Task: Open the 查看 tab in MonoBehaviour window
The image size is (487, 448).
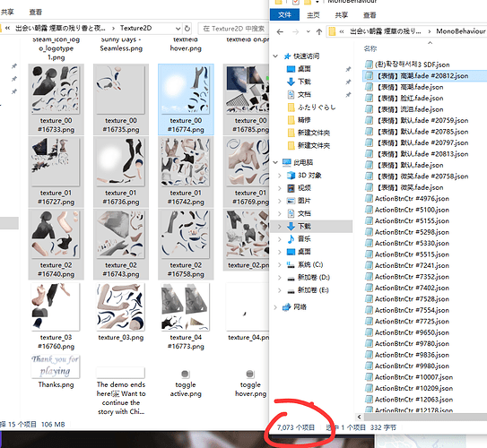Action: tap(370, 15)
